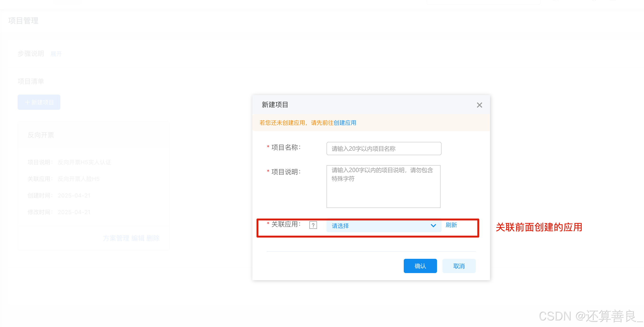Select the 反向开票 project card title
The width and height of the screenshot is (644, 327).
click(x=41, y=135)
